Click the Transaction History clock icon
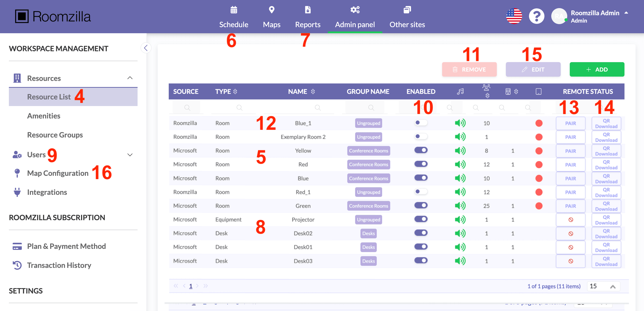 point(17,265)
